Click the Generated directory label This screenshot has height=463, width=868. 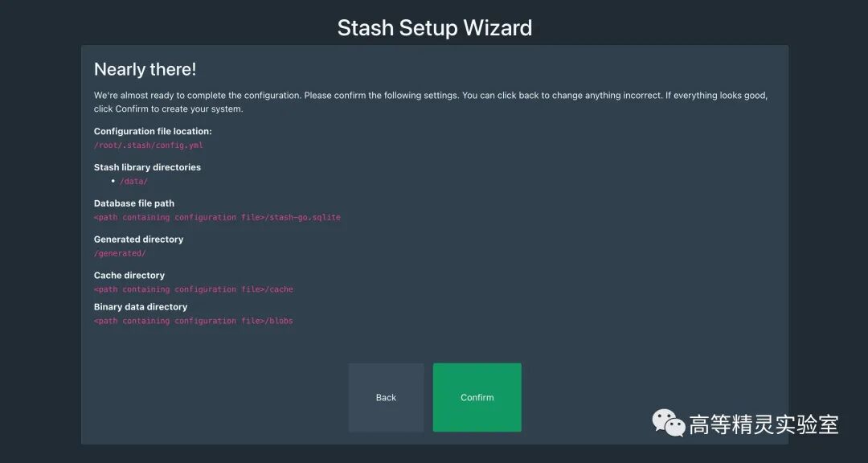138,240
